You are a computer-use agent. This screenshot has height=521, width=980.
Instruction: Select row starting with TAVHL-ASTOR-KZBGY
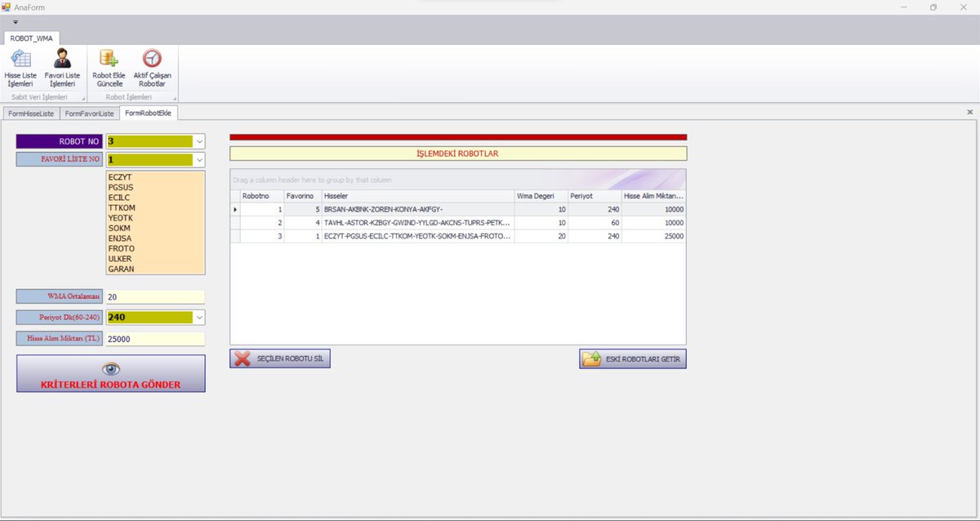click(x=458, y=223)
